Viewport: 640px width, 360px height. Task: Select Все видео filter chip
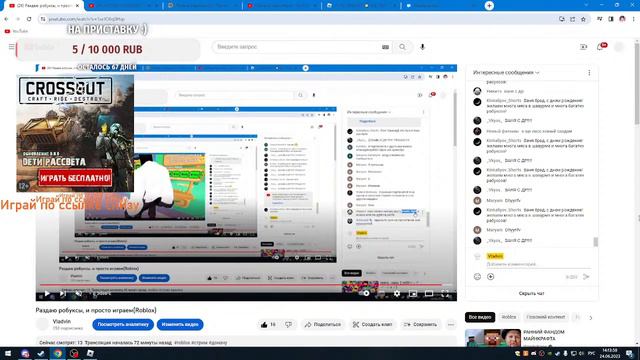[x=480, y=317]
